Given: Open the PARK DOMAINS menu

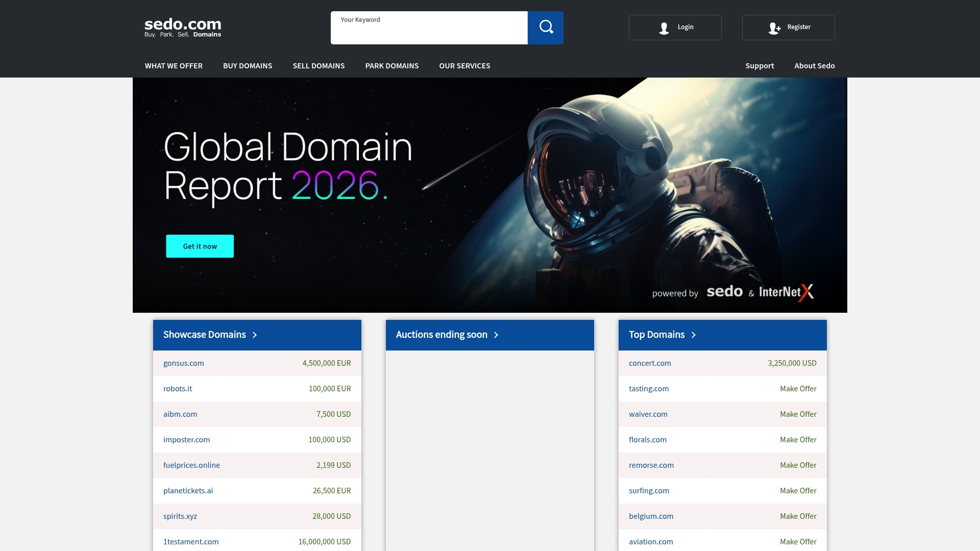Looking at the screenshot, I should tap(391, 65).
